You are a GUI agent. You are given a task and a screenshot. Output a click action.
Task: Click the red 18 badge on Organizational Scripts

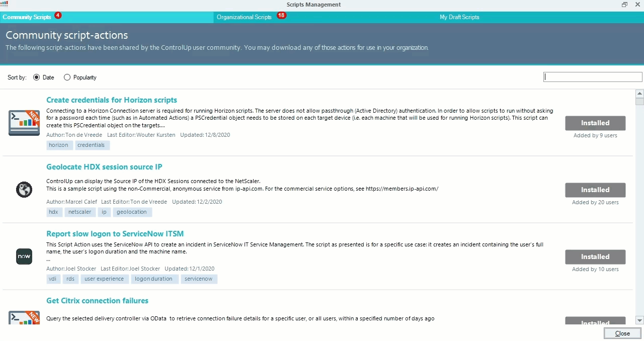281,16
